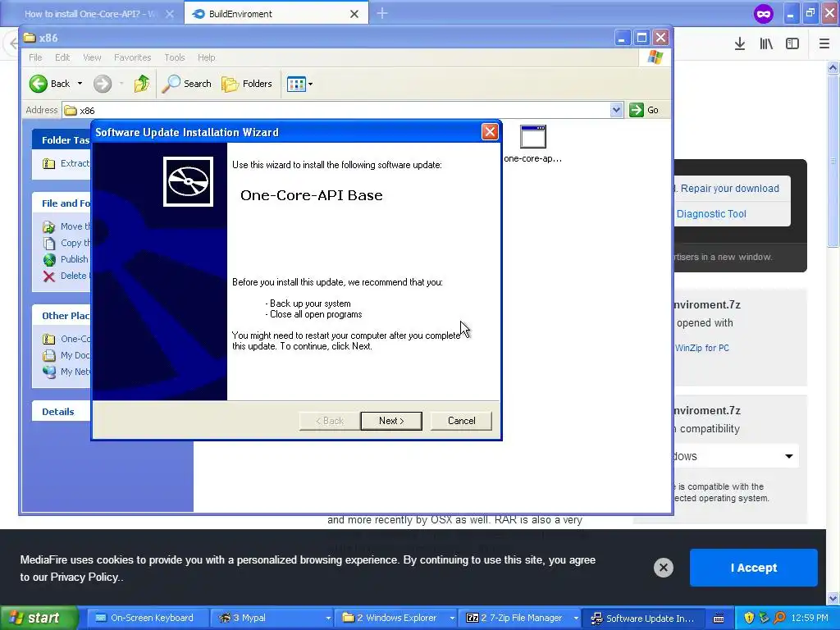Click the keyboard icon in system tray
Screen dimensions: 840x630
pos(719,619)
